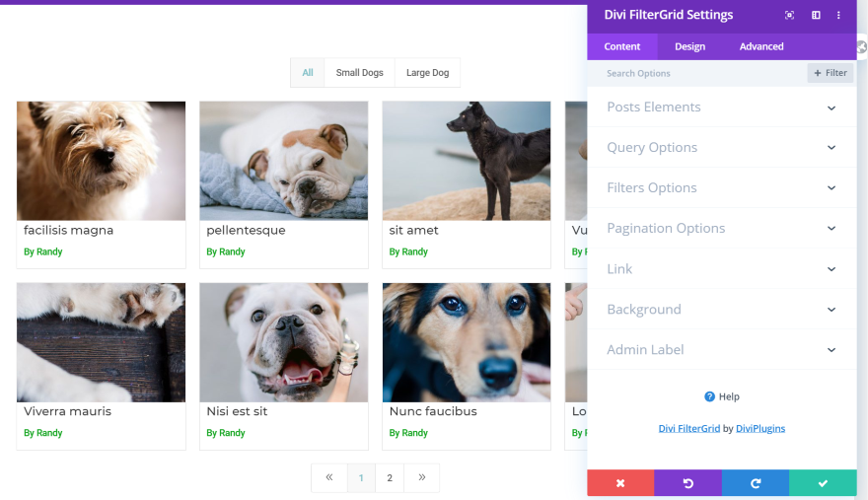
Task: Open the Nisi est sit bulldog thumbnail
Action: click(x=284, y=342)
